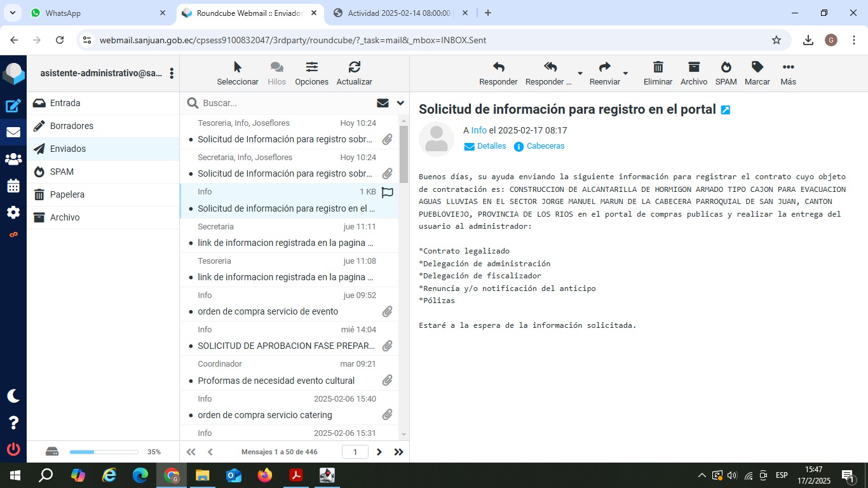868x488 pixels.
Task: Open the Entrada folder
Action: pyautogui.click(x=65, y=103)
